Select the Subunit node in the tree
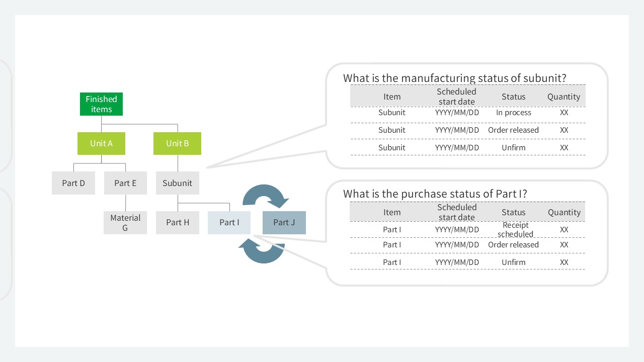The image size is (644, 362). 177,183
